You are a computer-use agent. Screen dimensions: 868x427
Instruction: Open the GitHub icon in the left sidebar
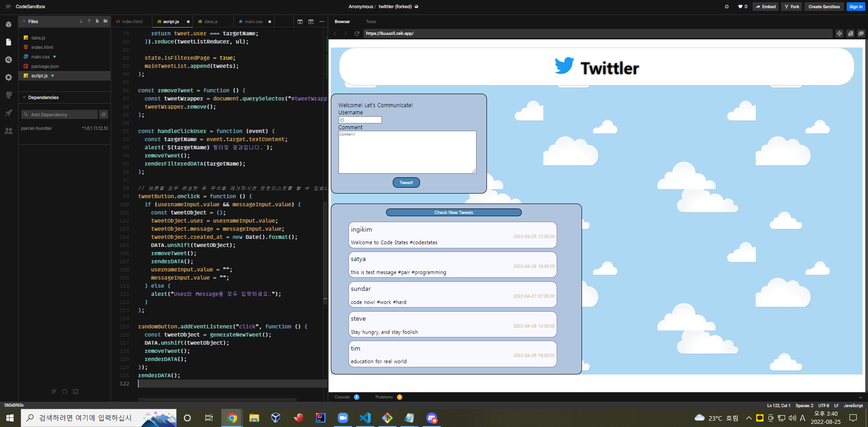coord(9,95)
